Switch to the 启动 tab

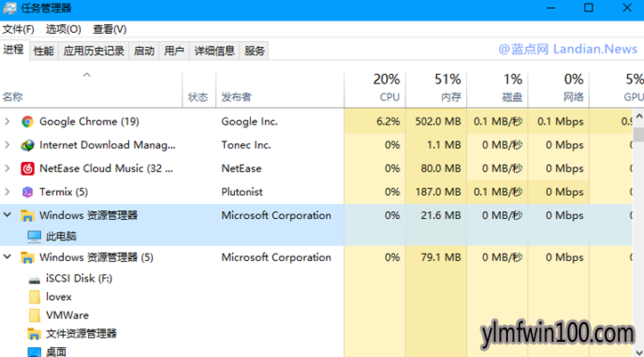pos(144,51)
